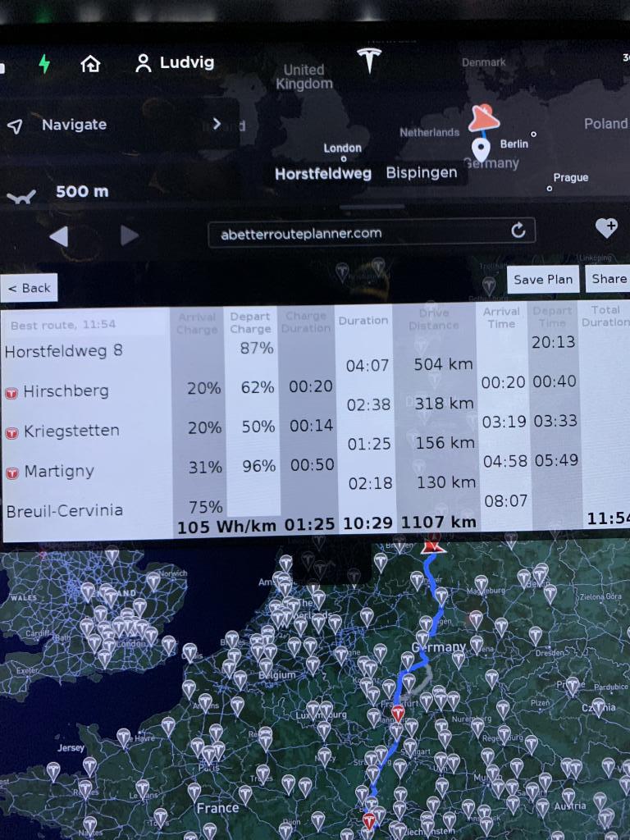Viewport: 630px width, 840px height.
Task: Click the Arrival Time column header
Action: [501, 317]
